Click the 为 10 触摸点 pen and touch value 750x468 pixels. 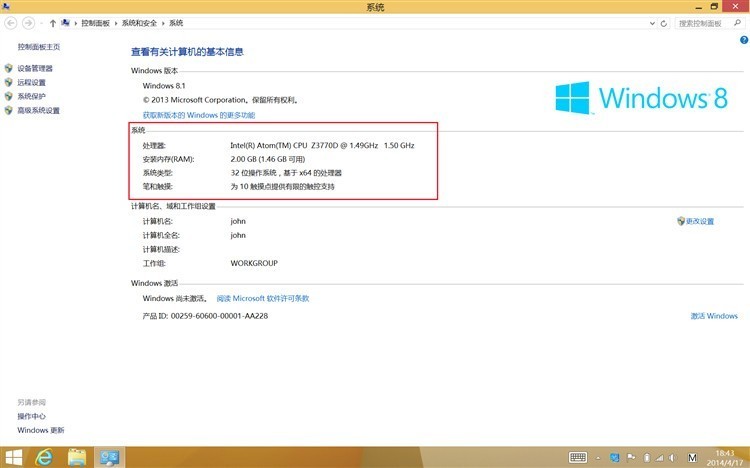point(282,187)
